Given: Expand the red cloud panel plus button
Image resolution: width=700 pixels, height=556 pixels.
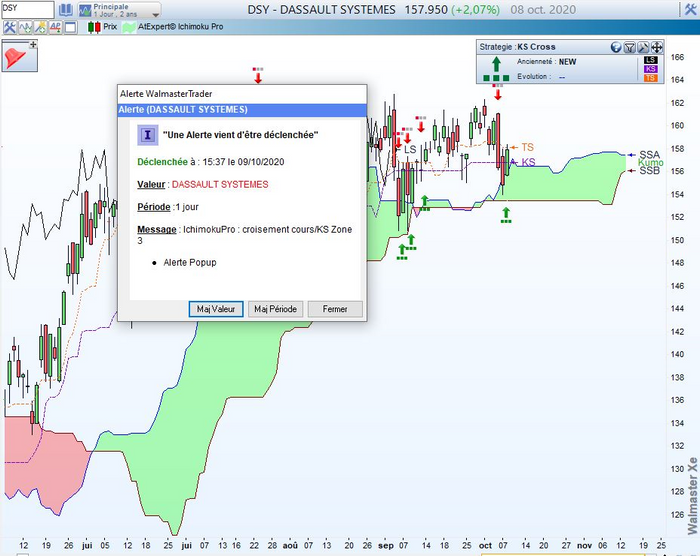Looking at the screenshot, I should 33,45.
